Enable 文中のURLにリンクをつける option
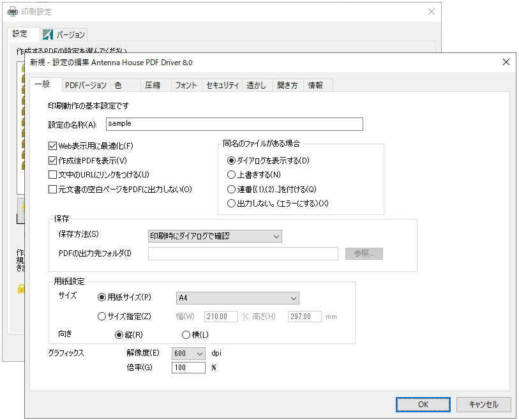Screen dimensions: 519x420 [x=52, y=174]
